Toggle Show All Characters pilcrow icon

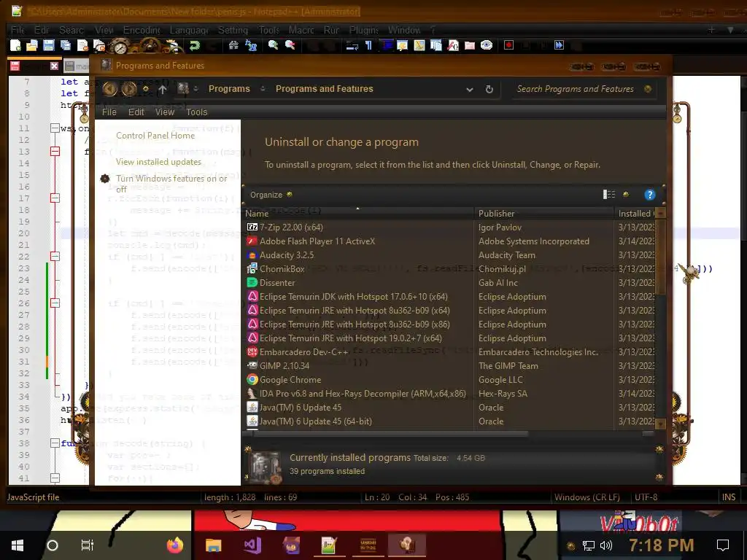pyautogui.click(x=368, y=45)
